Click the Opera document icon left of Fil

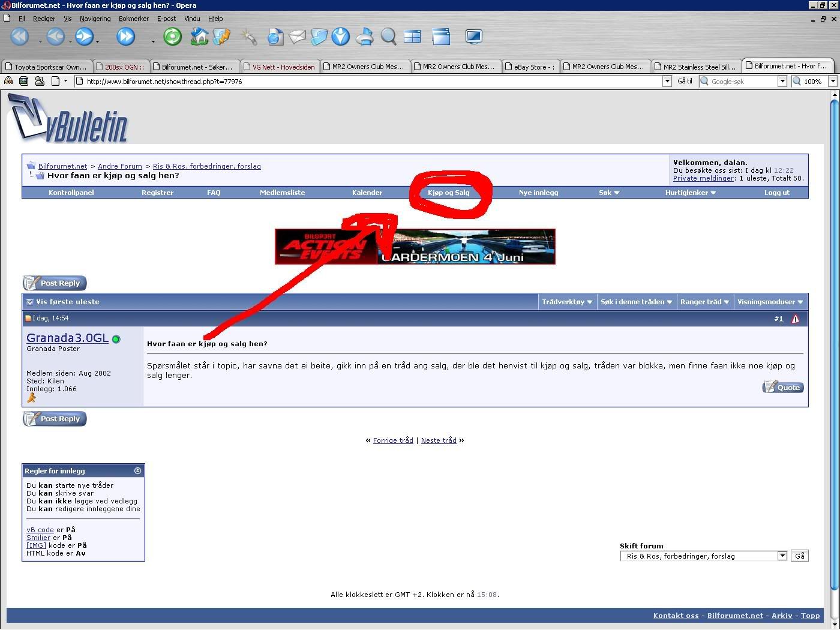click(7, 19)
